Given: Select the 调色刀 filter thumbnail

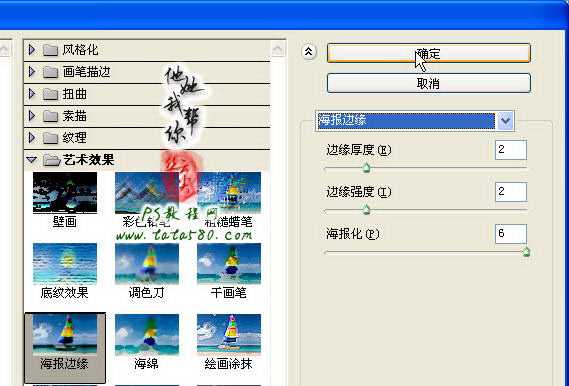Looking at the screenshot, I should pos(147,264).
